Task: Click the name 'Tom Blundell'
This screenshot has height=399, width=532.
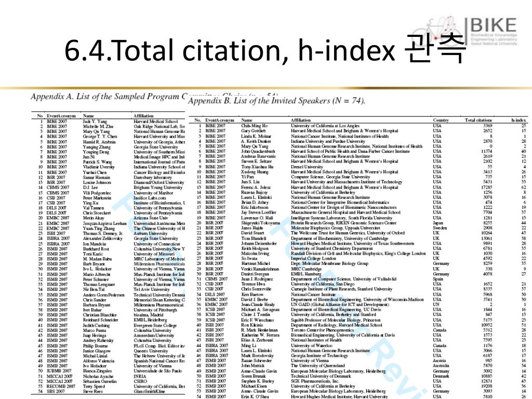Action: click(254, 238)
